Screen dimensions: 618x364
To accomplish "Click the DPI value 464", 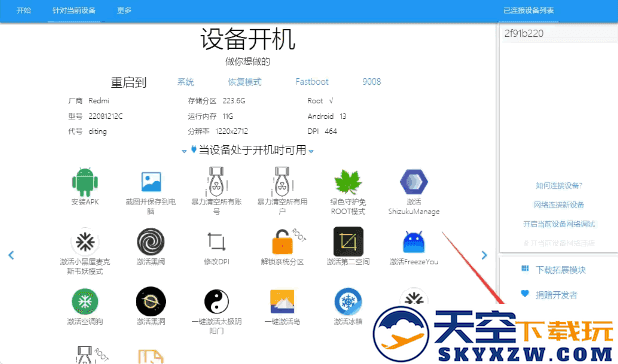I will pos(331,131).
